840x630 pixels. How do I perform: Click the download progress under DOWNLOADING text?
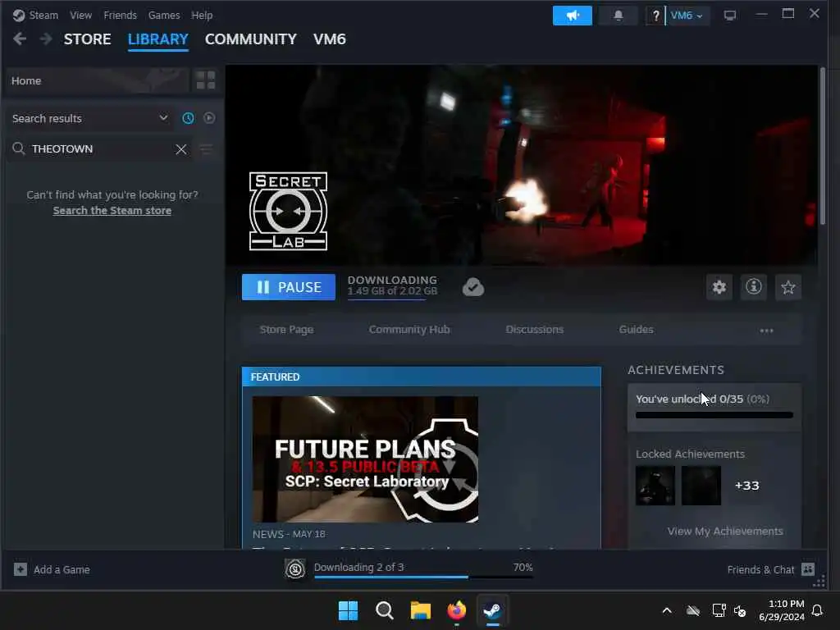click(x=392, y=299)
